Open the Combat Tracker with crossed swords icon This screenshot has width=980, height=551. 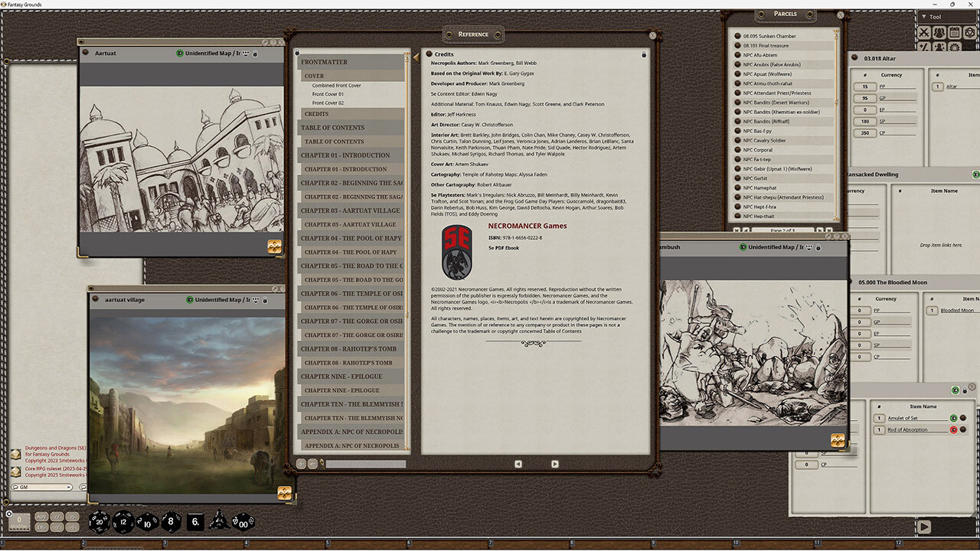[x=924, y=32]
